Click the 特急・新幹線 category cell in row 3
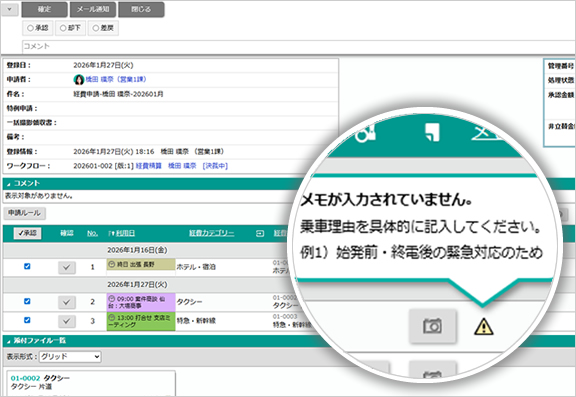This screenshot has width=576, height=397. 196,321
